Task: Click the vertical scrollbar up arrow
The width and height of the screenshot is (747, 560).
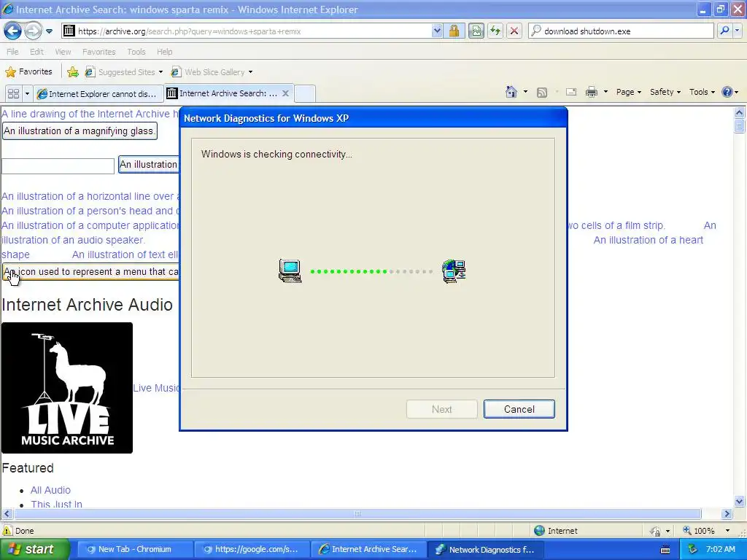Action: coord(740,113)
